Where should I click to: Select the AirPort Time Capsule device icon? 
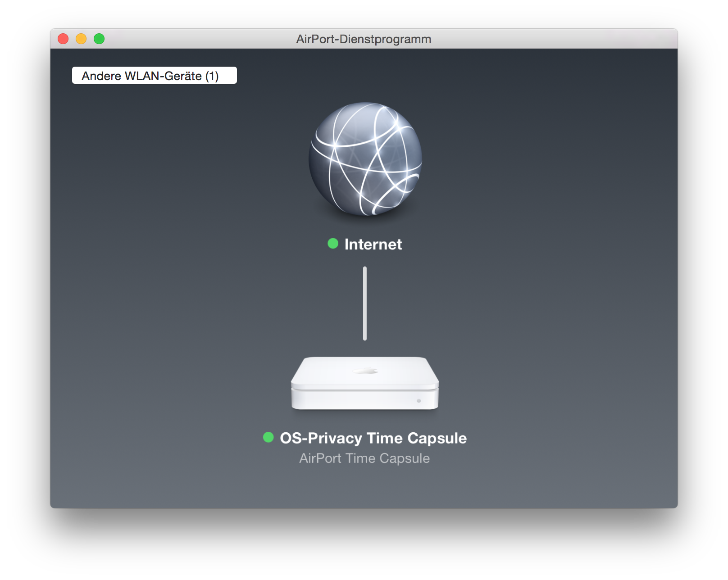tap(365, 383)
